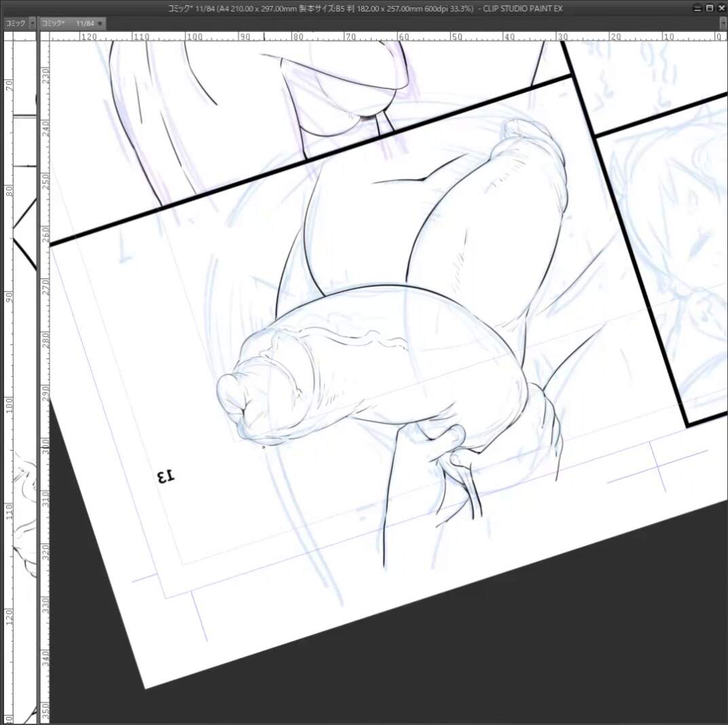The height and width of the screenshot is (725, 728).
Task: Open the dropdown arrow beside left コミック tab
Action: [x=32, y=23]
